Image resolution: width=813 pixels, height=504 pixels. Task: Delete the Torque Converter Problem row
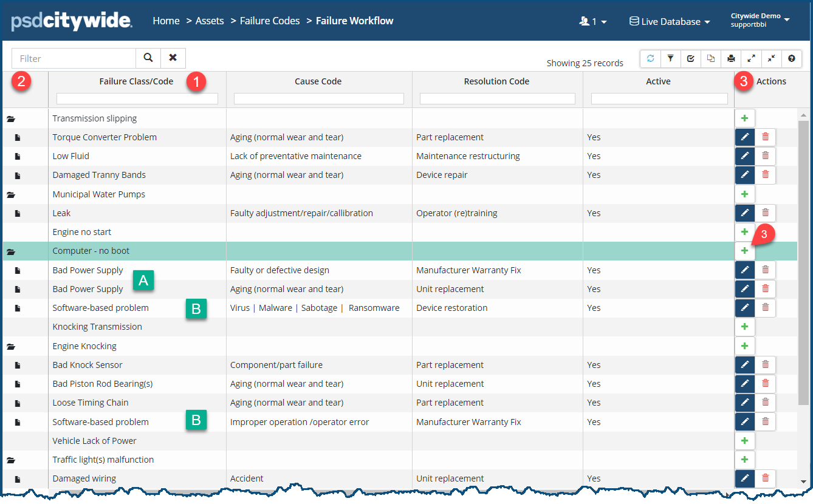(765, 137)
